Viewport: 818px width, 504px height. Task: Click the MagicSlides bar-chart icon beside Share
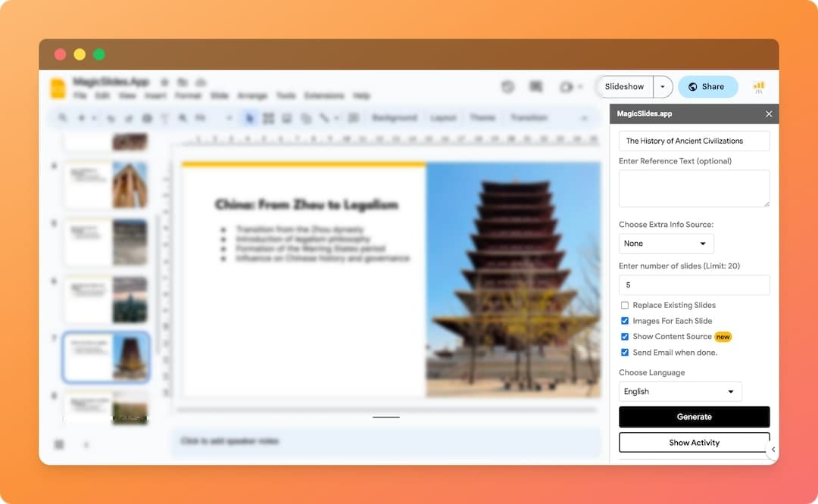[758, 87]
